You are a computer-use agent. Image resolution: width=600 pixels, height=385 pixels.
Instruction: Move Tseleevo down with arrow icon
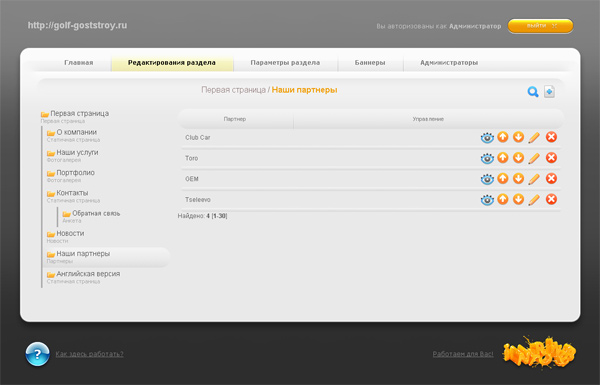coord(518,199)
